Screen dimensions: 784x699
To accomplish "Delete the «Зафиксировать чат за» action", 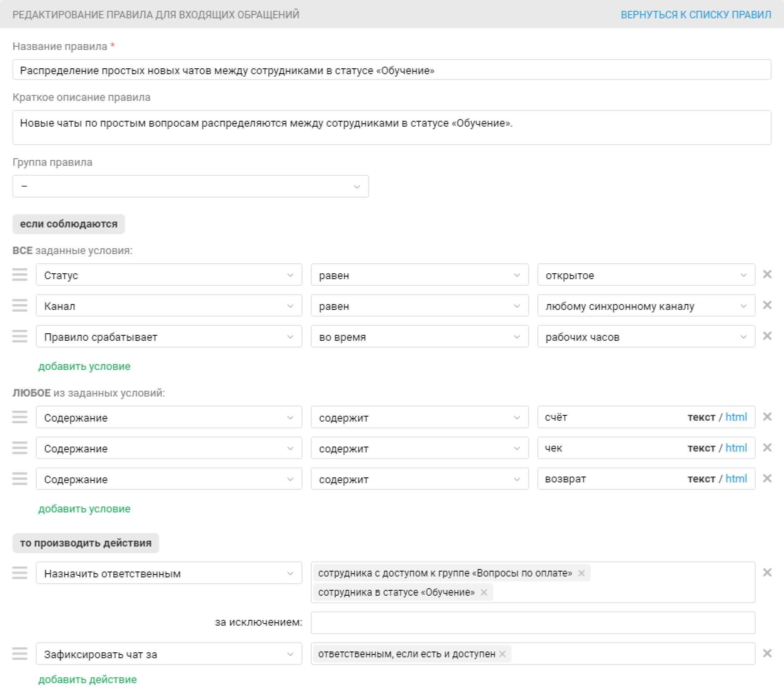I will click(767, 654).
